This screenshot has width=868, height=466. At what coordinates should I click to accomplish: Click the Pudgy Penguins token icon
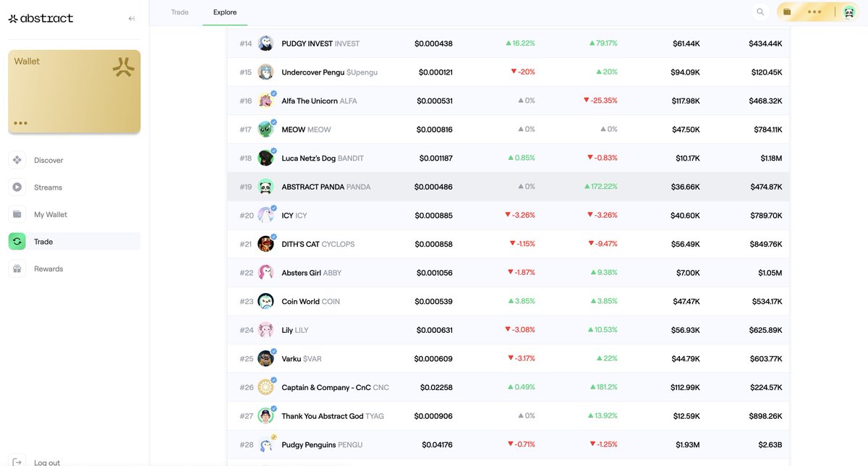pyautogui.click(x=265, y=444)
